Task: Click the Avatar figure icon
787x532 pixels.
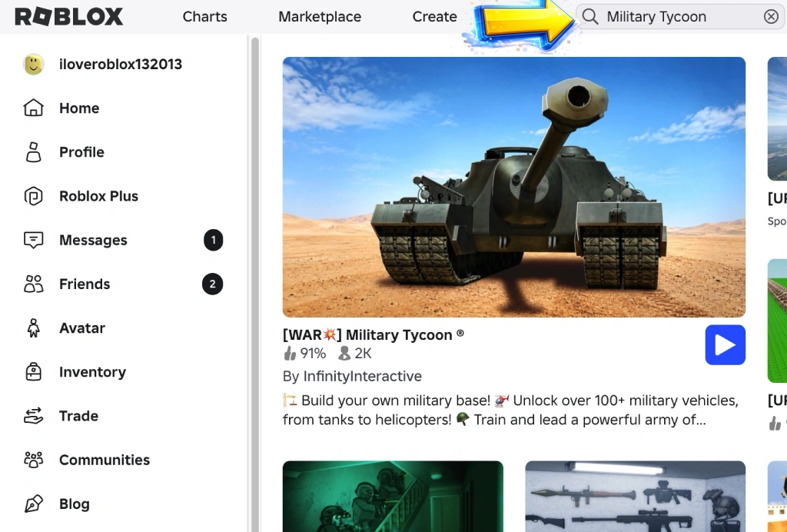Action: (34, 328)
